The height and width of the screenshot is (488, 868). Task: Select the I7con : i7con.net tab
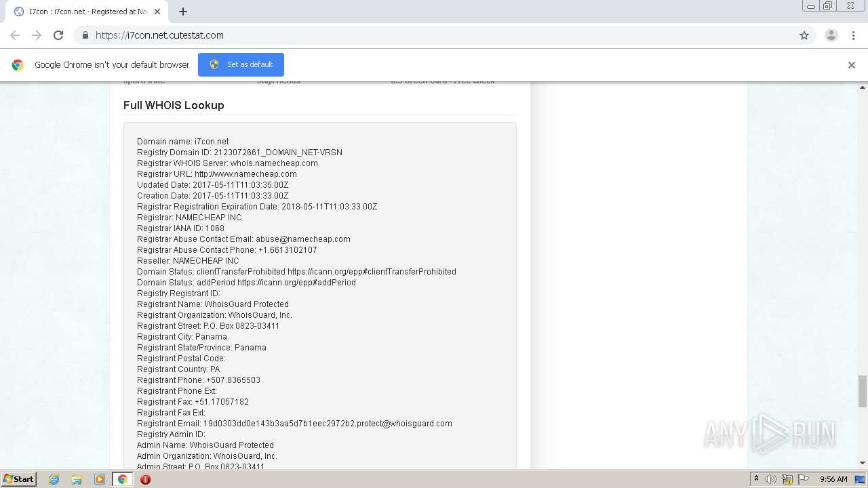[87, 12]
